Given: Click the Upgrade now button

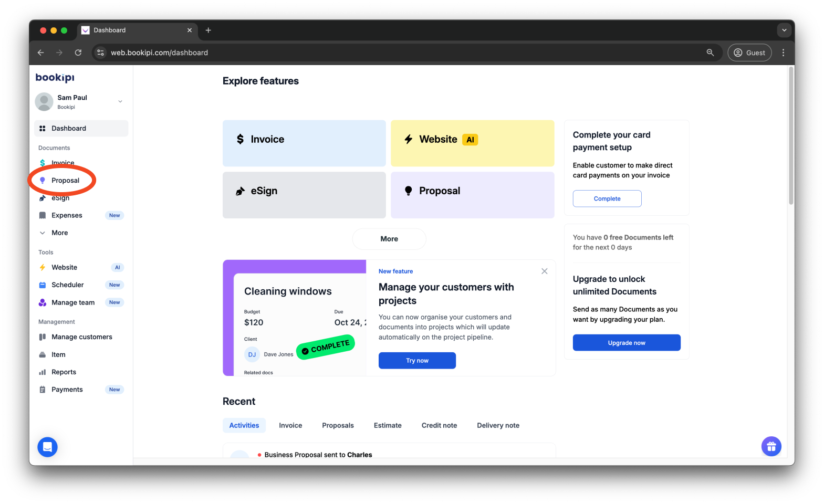Looking at the screenshot, I should pyautogui.click(x=627, y=343).
